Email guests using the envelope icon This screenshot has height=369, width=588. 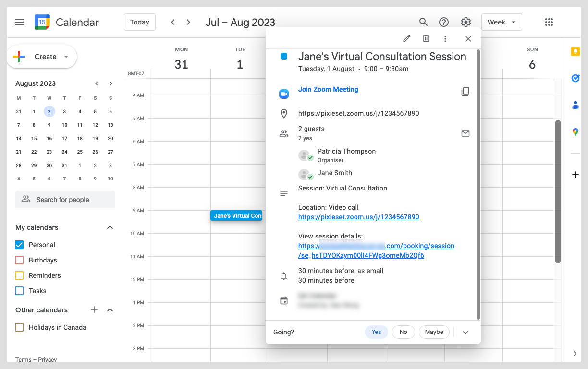pos(465,133)
